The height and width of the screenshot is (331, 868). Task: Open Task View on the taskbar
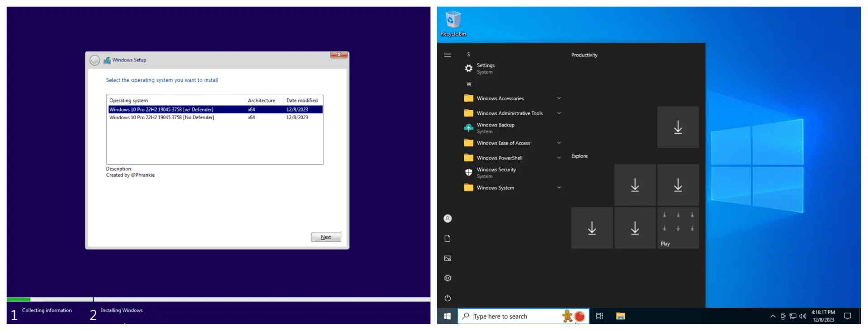click(x=599, y=316)
